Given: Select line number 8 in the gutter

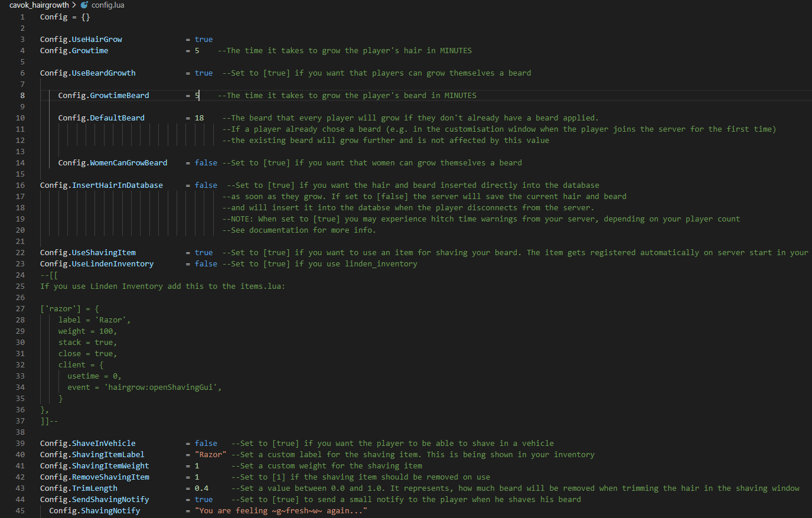Looking at the screenshot, I should (22, 95).
